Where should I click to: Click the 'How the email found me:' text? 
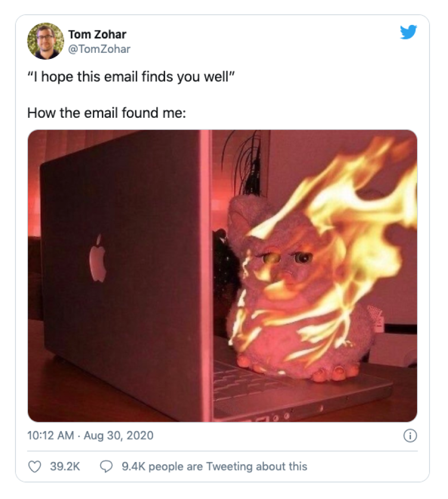click(x=107, y=113)
